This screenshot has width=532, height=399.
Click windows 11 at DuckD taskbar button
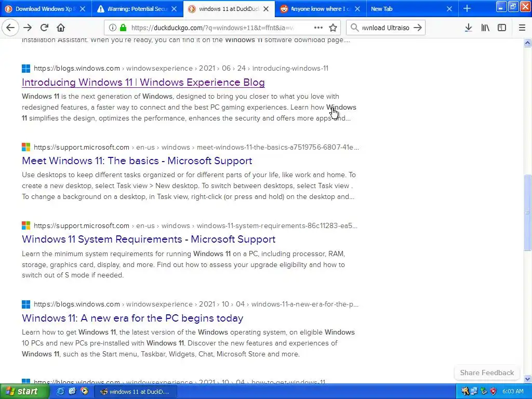135,392
